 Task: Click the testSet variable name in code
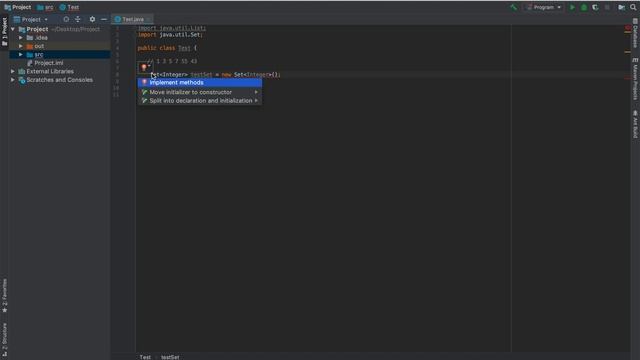pyautogui.click(x=201, y=75)
